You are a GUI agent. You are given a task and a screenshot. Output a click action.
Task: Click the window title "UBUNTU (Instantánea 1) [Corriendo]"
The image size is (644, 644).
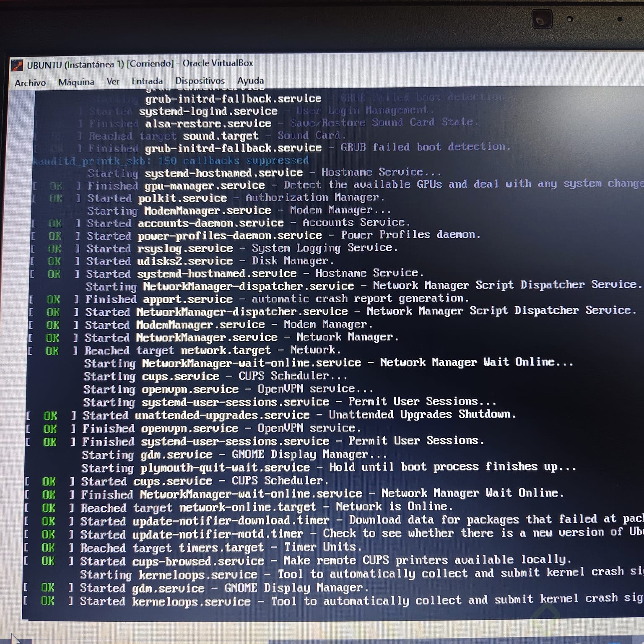tap(100, 64)
